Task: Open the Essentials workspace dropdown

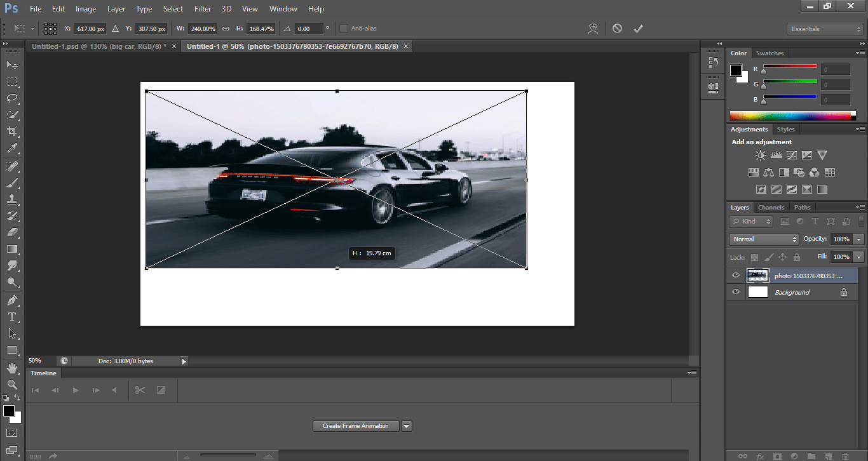Action: 824,29
